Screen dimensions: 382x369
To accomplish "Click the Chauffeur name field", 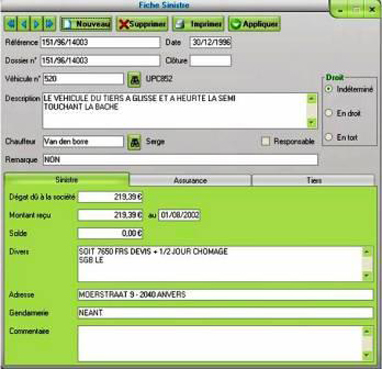I will point(83,141).
